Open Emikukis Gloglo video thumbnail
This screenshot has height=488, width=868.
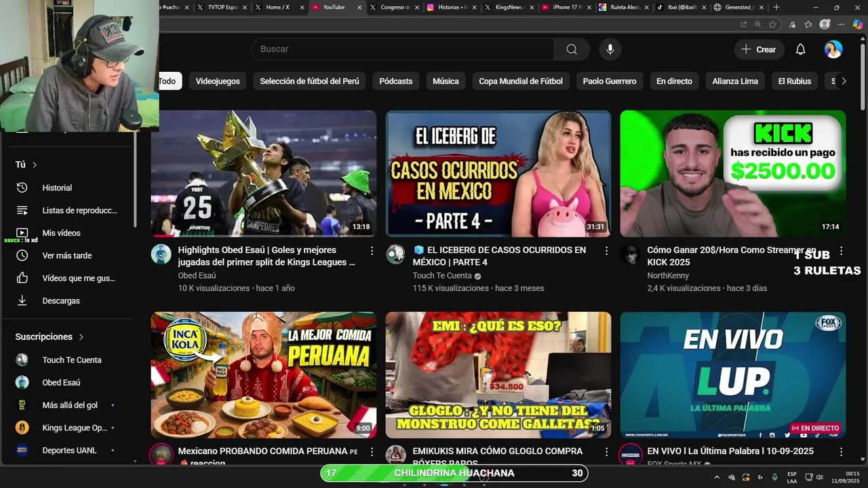coord(498,375)
